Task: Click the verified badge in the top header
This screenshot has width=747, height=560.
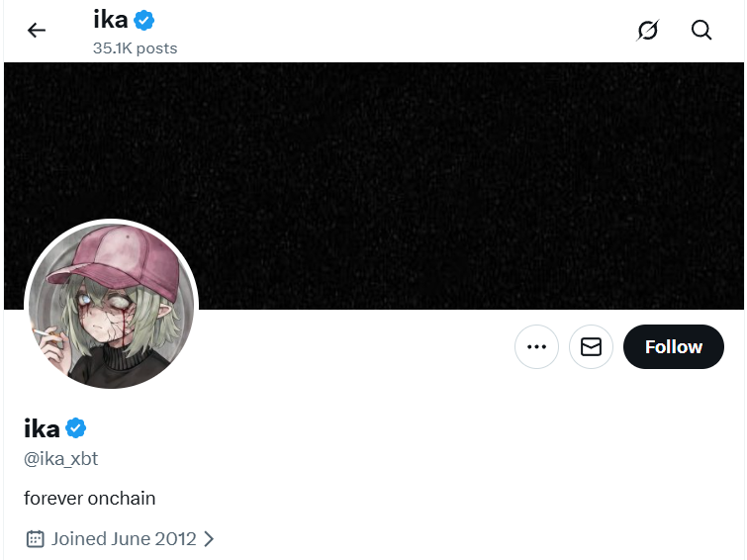Action: point(144,19)
